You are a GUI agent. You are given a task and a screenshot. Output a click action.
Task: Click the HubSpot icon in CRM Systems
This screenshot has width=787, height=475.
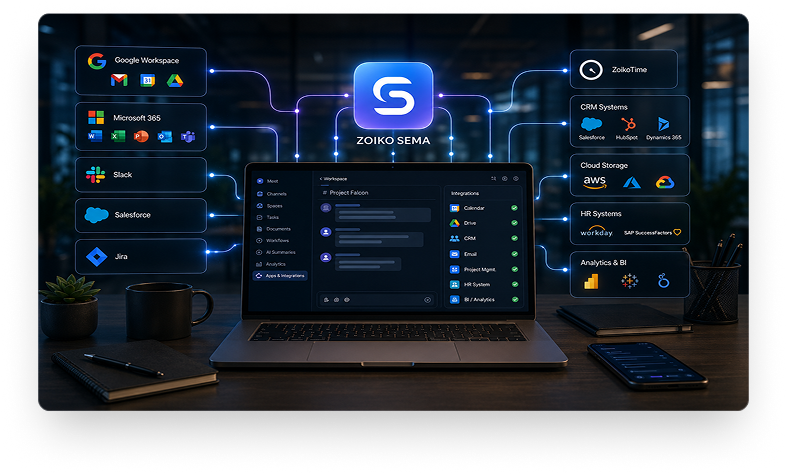pyautogui.click(x=627, y=124)
